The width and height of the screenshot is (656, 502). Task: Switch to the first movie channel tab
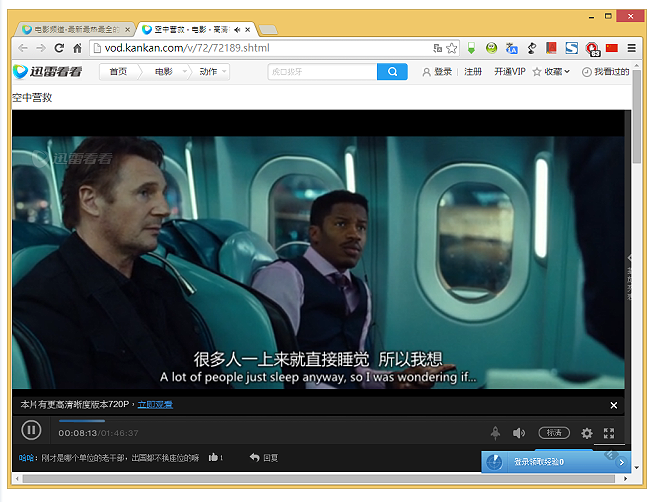point(73,30)
